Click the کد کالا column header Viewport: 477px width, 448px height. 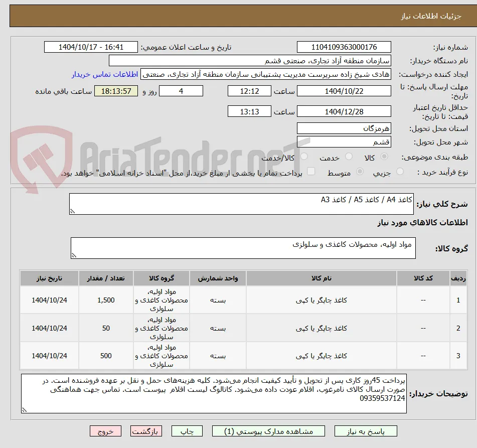pyautogui.click(x=423, y=278)
